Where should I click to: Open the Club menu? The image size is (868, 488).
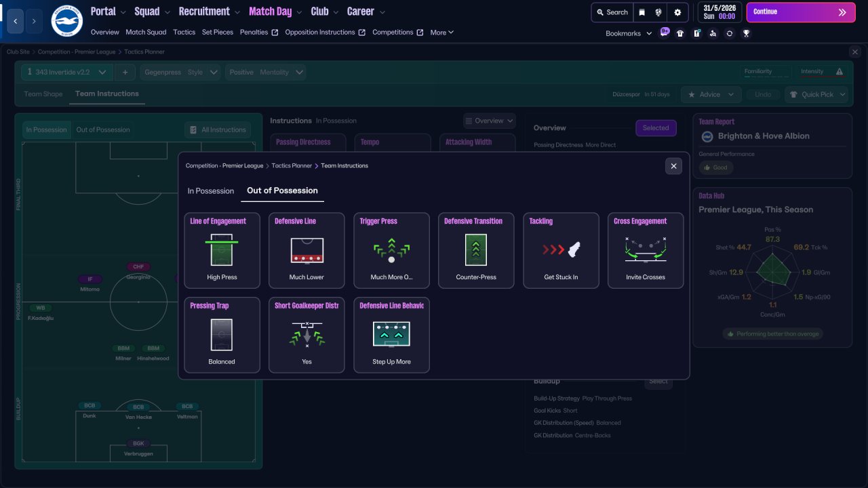point(324,12)
